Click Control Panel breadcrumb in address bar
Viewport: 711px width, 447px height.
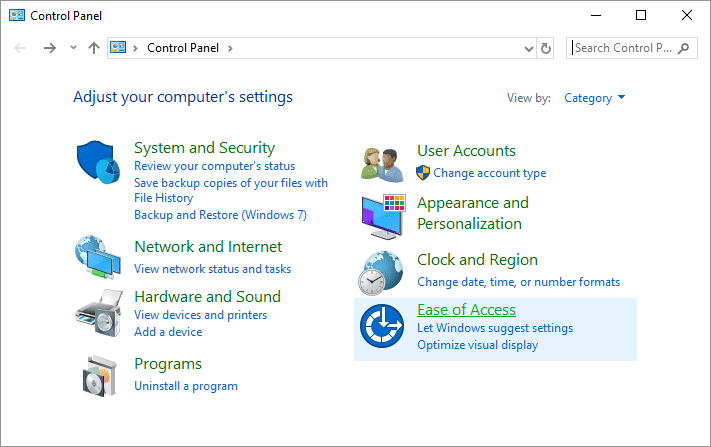(183, 48)
